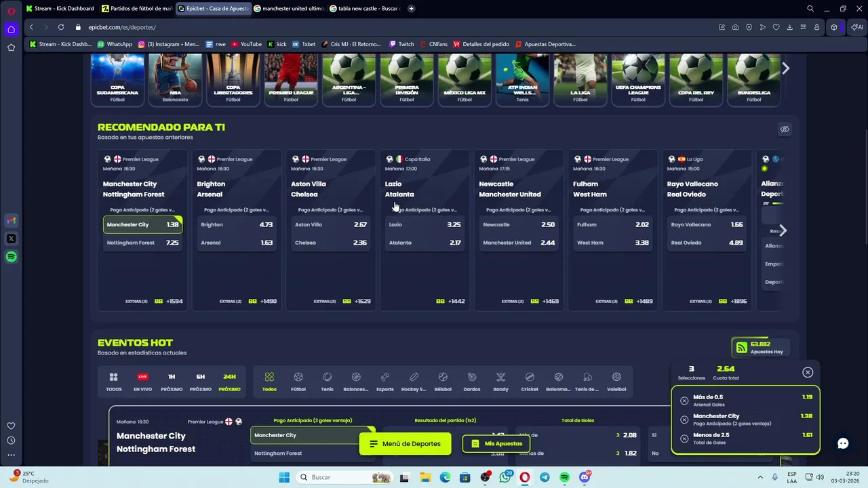Open Menú de Deportes button
This screenshot has width=868, height=488.
405,444
